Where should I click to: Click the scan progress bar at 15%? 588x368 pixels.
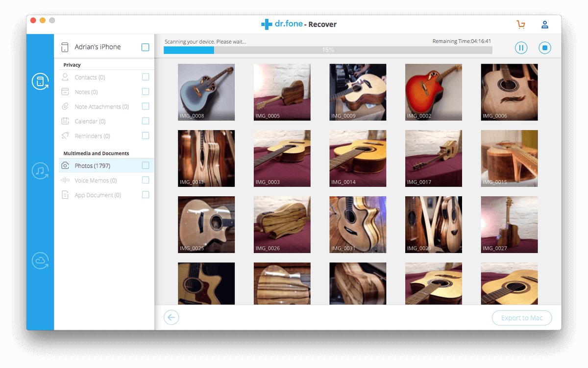coord(328,50)
